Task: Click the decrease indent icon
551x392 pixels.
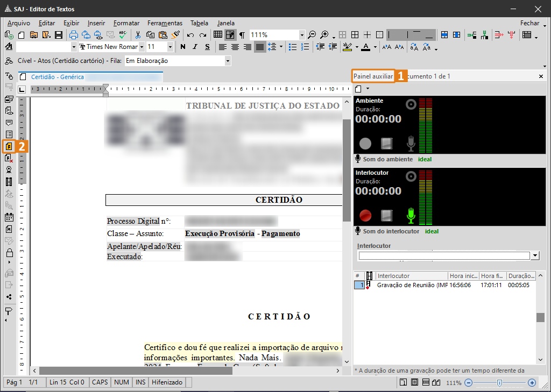Action: click(x=320, y=47)
